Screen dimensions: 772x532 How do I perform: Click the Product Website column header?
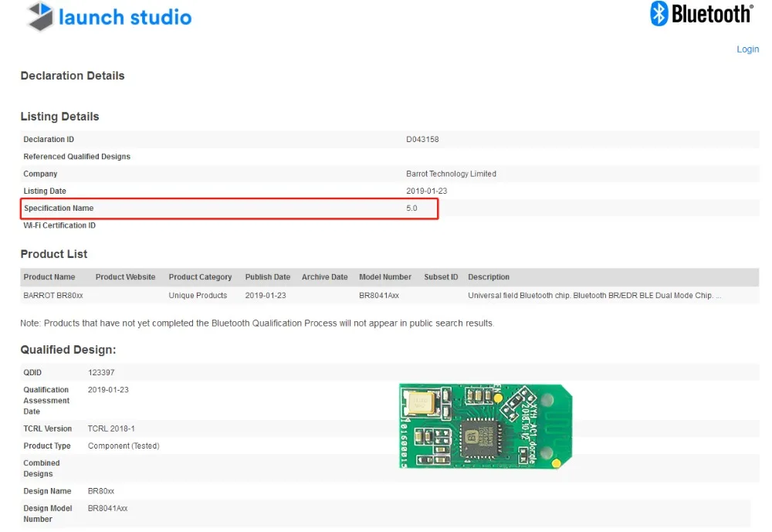(x=125, y=277)
